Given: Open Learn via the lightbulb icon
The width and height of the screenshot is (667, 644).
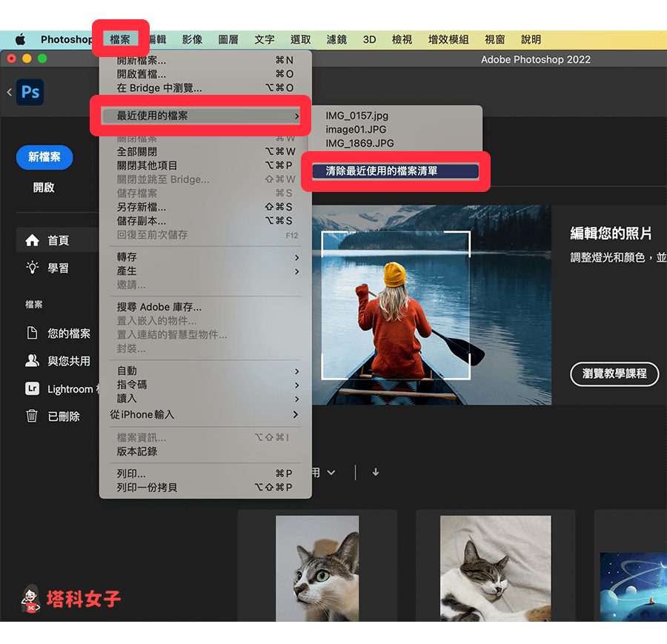Looking at the screenshot, I should [32, 268].
